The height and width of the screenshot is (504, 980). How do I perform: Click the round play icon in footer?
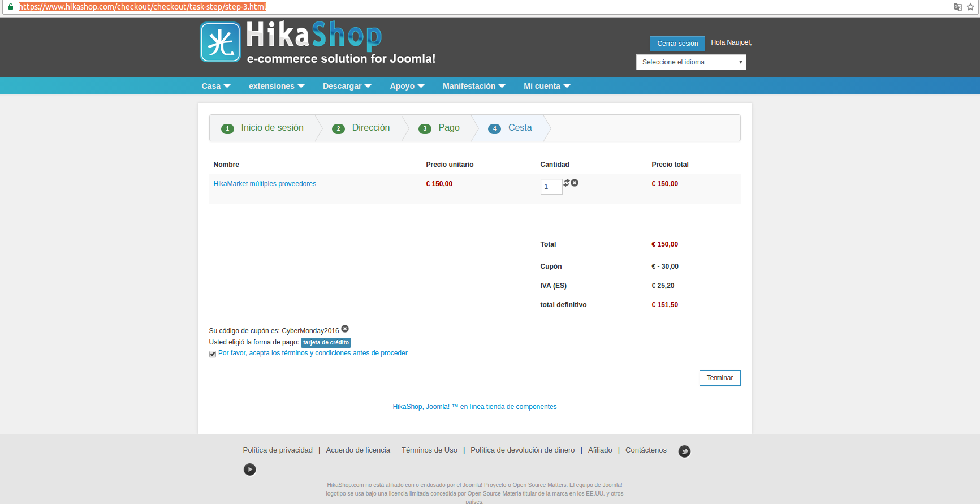(249, 469)
